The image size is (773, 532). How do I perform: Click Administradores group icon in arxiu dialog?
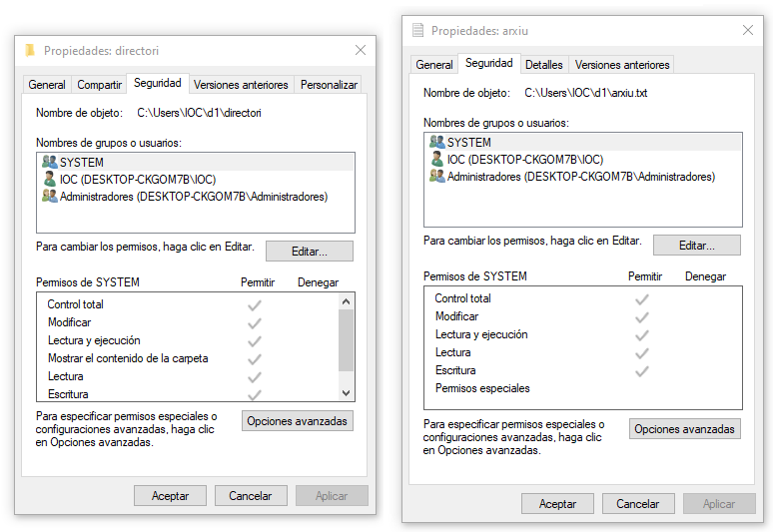[x=436, y=176]
